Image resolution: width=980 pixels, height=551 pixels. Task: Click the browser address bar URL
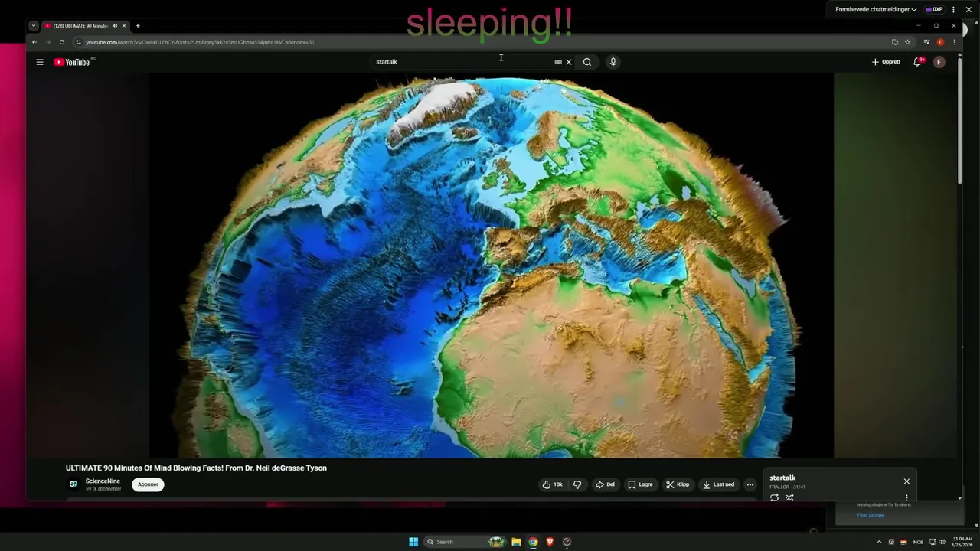coord(200,42)
